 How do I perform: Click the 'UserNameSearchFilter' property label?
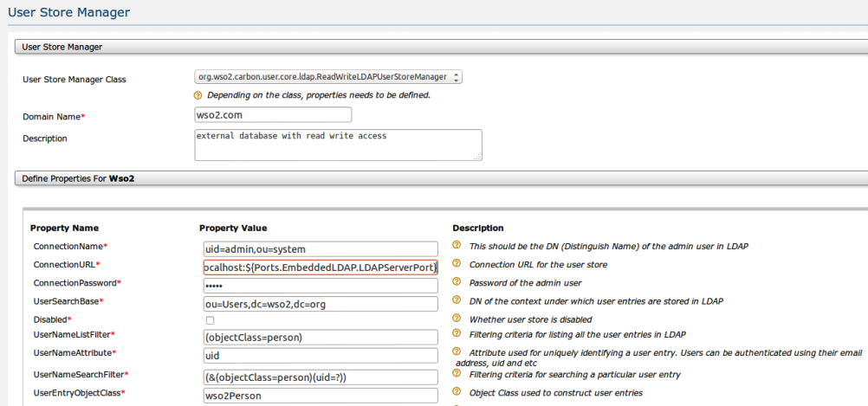[x=78, y=375]
